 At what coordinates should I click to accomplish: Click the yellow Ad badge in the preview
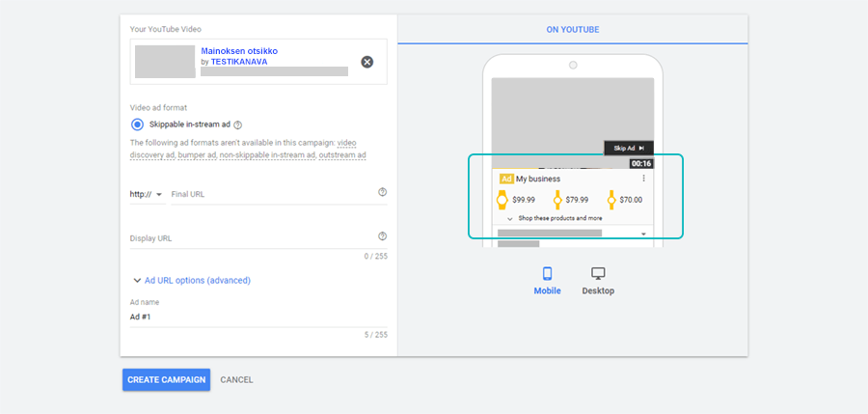(x=506, y=179)
